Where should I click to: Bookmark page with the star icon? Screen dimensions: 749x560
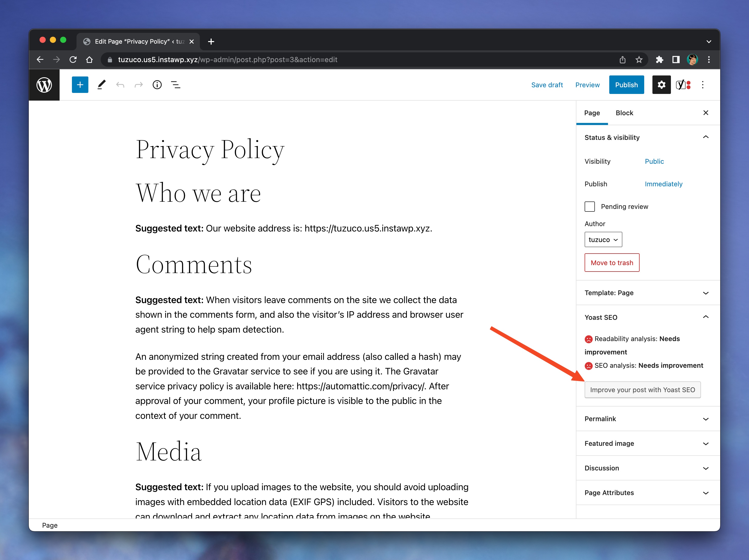point(639,60)
